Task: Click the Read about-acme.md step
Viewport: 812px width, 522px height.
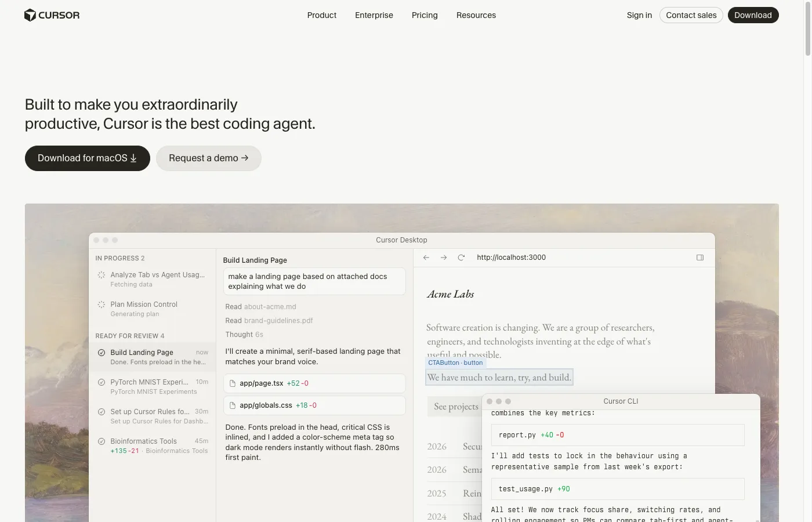Action: point(261,307)
